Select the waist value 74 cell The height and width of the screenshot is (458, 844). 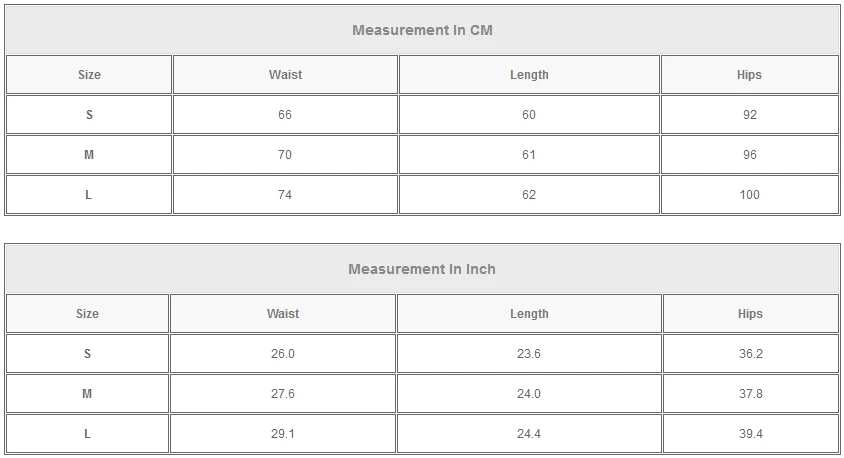285,195
